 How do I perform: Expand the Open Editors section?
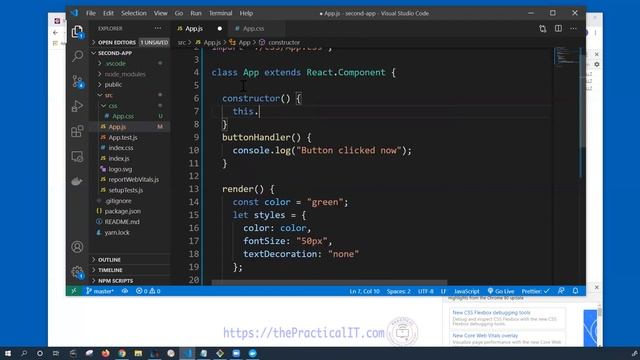[x=130, y=42]
